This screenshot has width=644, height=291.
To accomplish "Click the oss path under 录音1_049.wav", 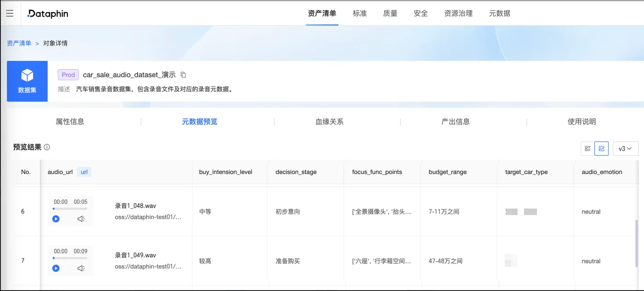I will (149, 266).
